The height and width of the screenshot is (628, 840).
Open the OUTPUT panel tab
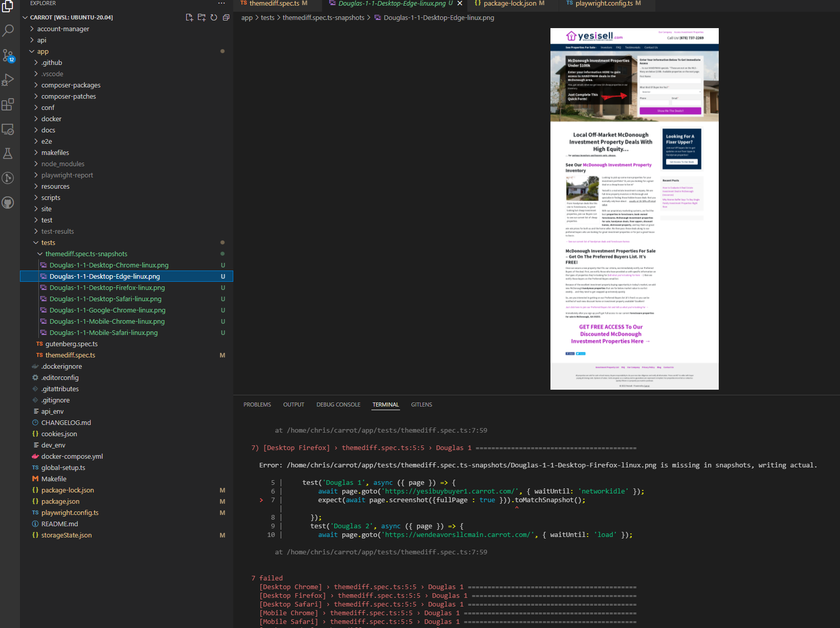(294, 405)
